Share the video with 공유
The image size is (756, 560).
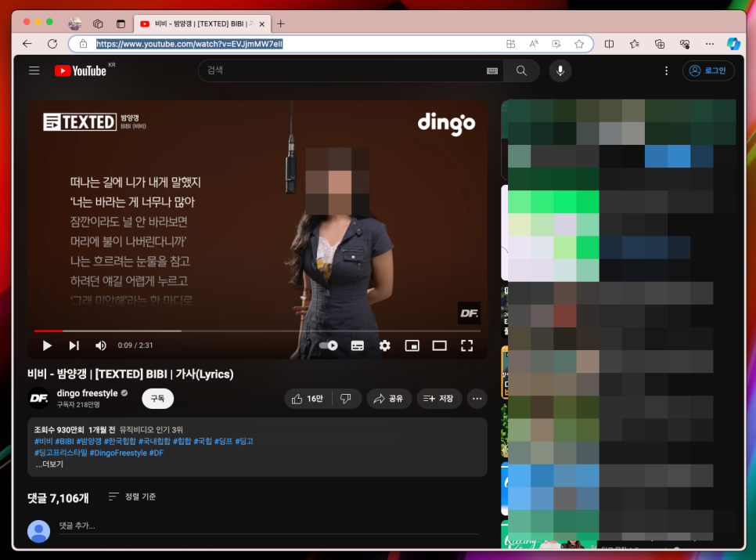pyautogui.click(x=389, y=399)
